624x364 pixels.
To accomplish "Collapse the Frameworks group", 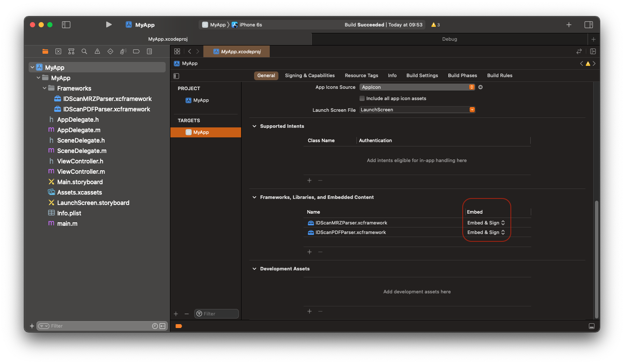I will tap(44, 88).
